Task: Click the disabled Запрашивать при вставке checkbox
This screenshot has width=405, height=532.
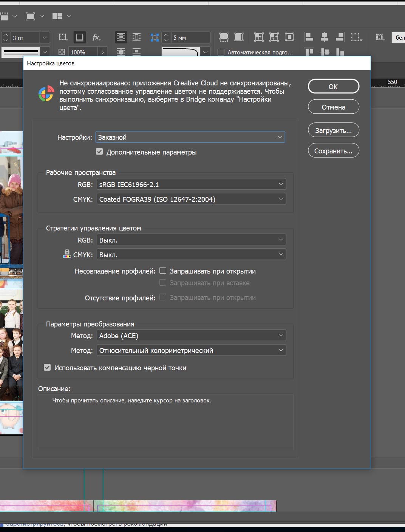Action: tap(163, 282)
